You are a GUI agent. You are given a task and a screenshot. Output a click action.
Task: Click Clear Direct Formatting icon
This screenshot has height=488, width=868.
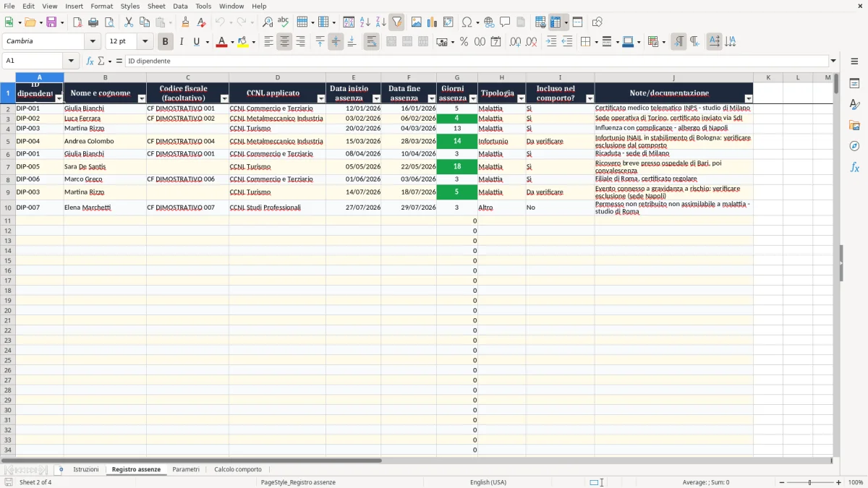(x=202, y=22)
